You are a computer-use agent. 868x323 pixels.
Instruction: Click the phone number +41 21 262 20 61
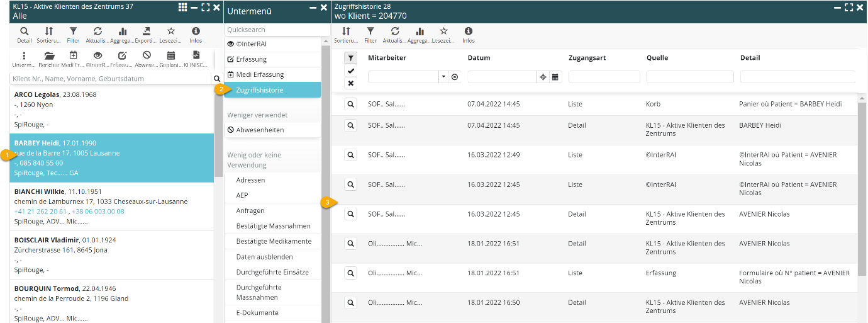click(x=40, y=212)
